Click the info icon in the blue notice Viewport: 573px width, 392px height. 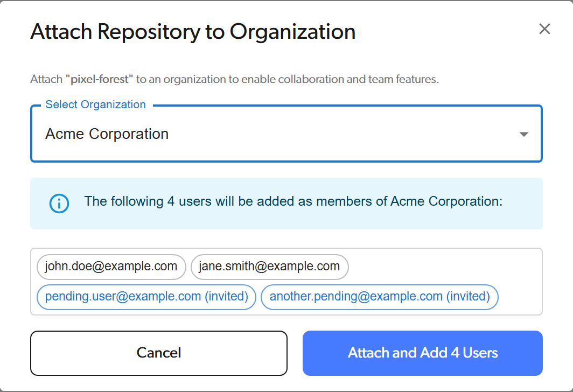point(59,203)
